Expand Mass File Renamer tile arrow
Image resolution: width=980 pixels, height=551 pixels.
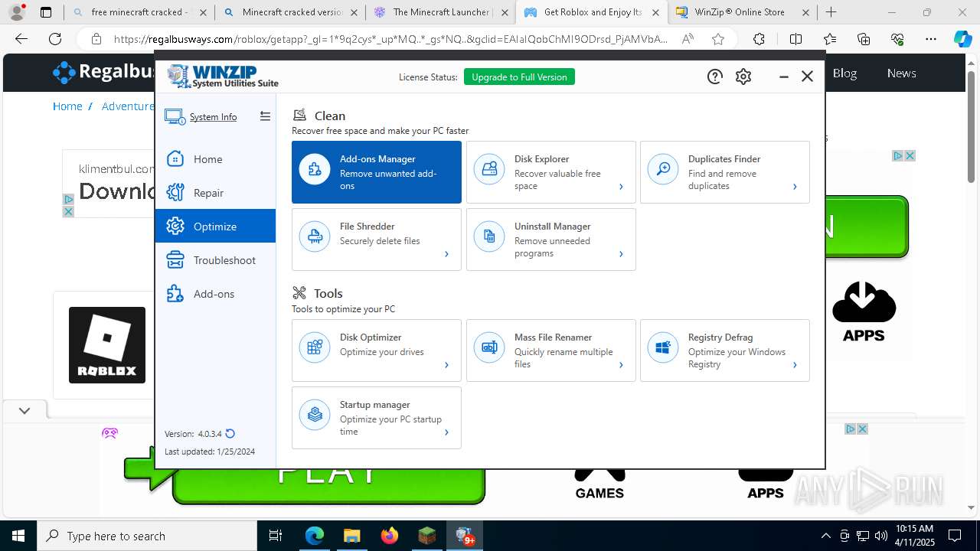(621, 365)
